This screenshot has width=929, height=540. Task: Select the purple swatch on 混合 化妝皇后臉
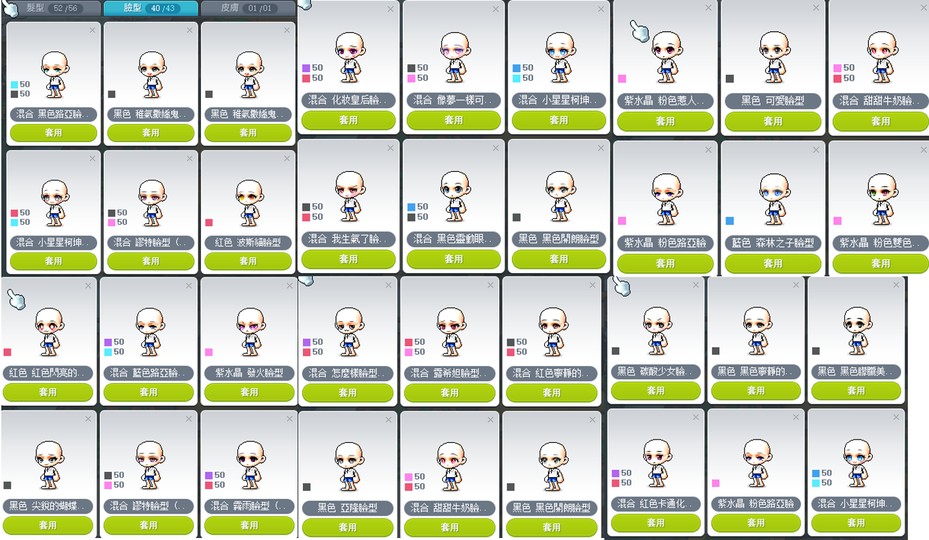306,68
